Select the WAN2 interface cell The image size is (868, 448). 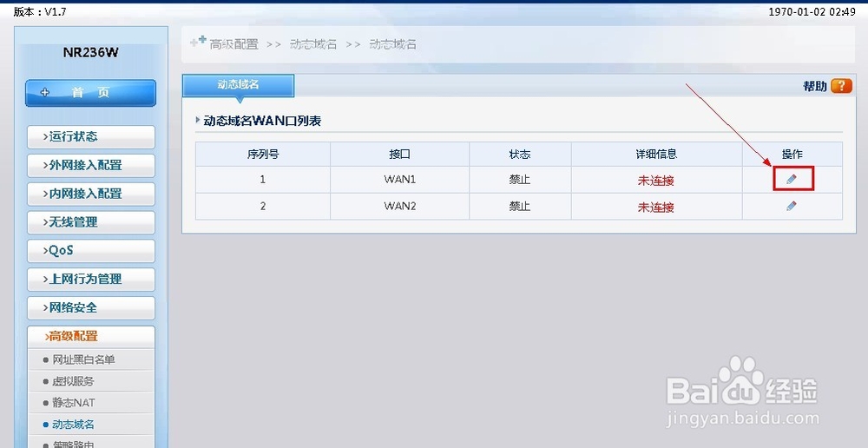tap(399, 207)
